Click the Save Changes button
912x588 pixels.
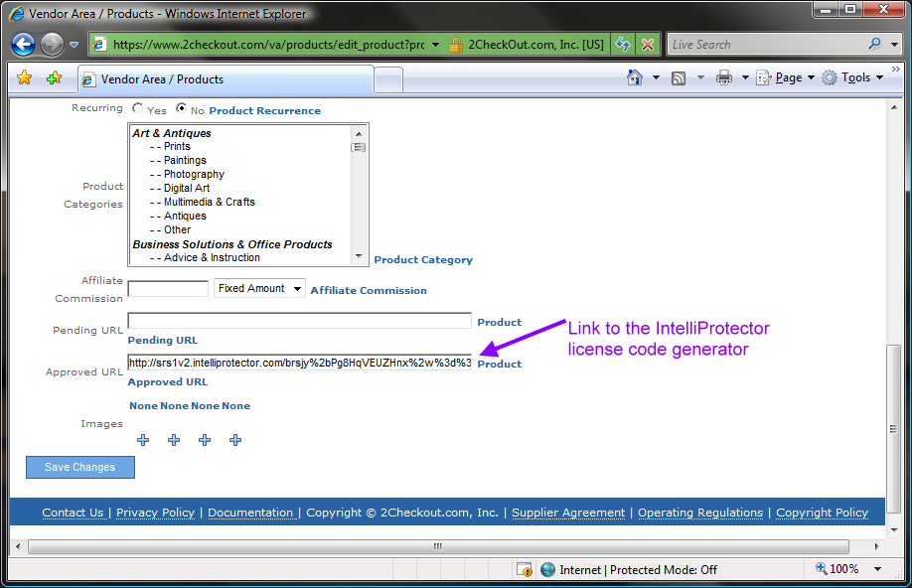click(80, 467)
